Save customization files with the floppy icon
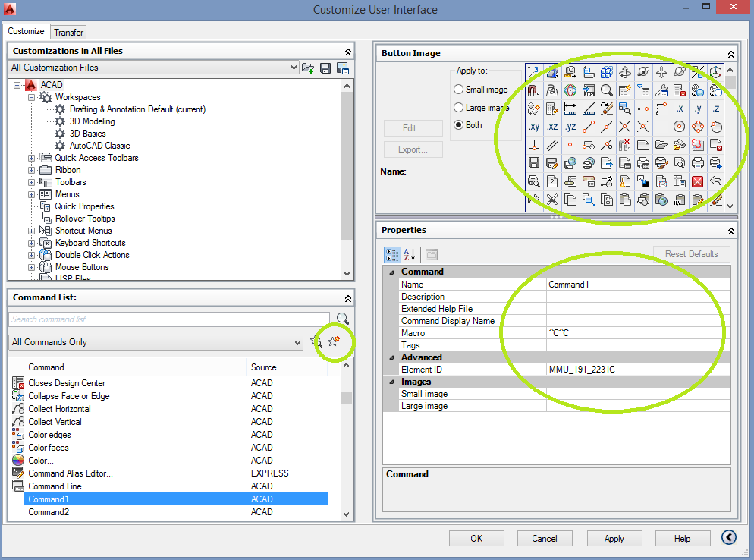 325,68
